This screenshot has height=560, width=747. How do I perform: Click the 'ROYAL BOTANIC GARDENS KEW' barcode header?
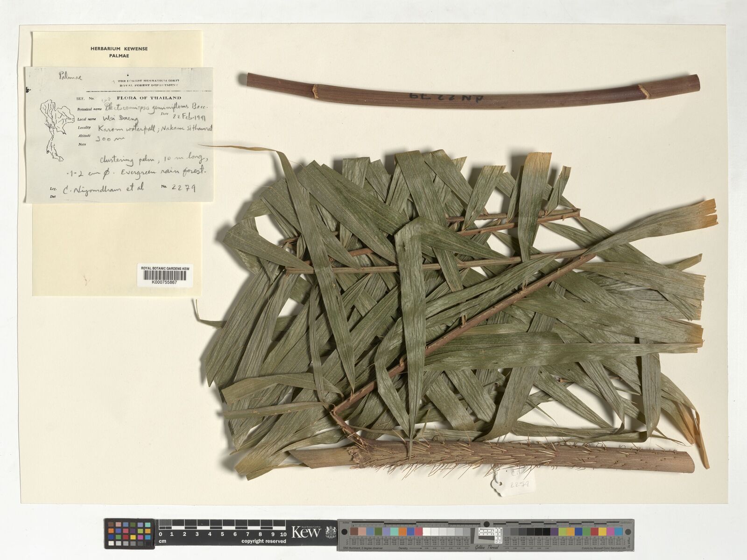click(x=165, y=268)
